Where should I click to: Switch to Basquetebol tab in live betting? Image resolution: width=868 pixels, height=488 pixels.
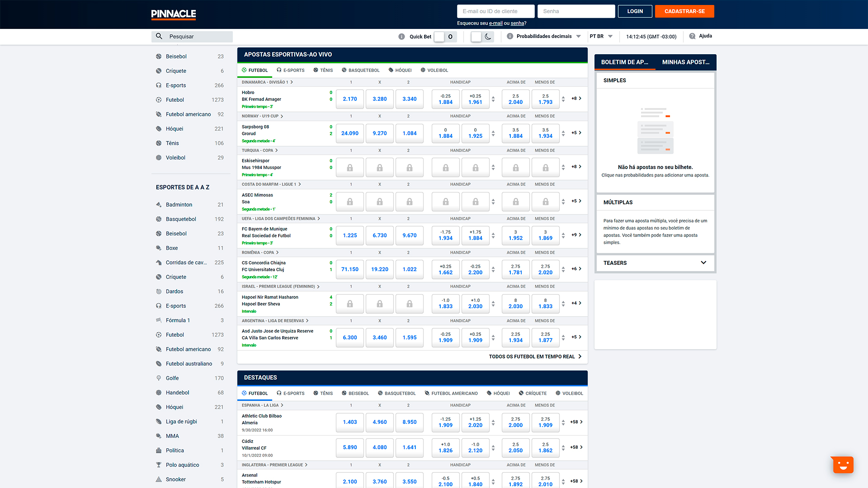361,70
